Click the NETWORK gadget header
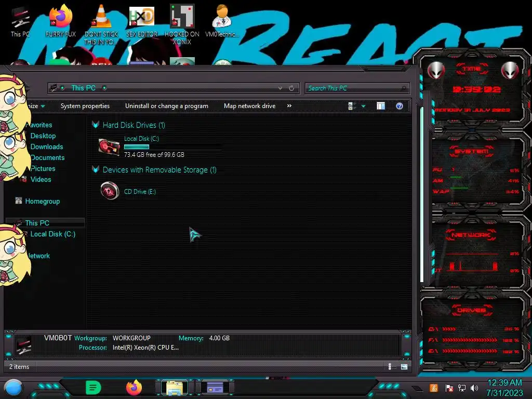Image resolution: width=532 pixels, height=399 pixels. point(471,235)
